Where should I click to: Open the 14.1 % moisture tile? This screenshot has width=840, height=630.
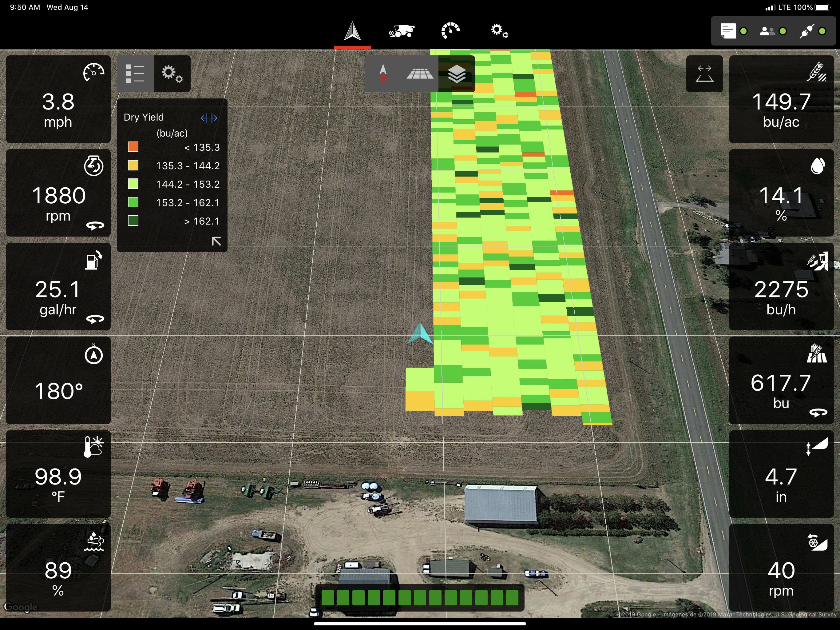781,193
